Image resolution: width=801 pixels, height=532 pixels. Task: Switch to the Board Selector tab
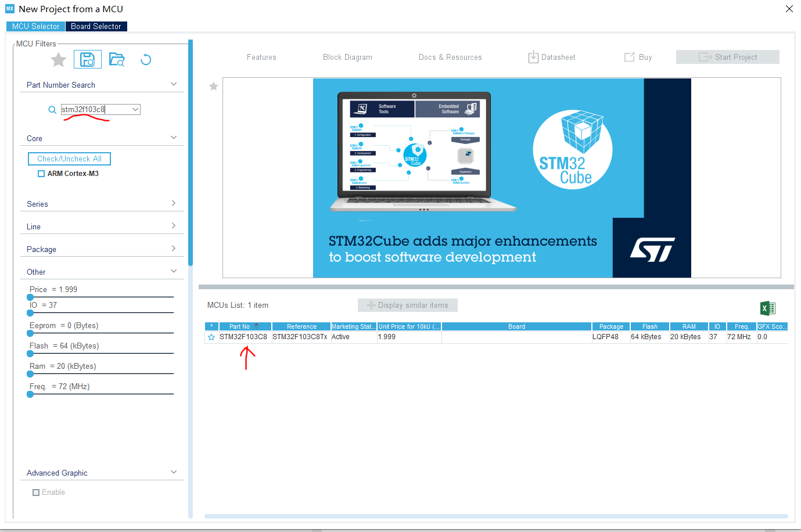[96, 26]
